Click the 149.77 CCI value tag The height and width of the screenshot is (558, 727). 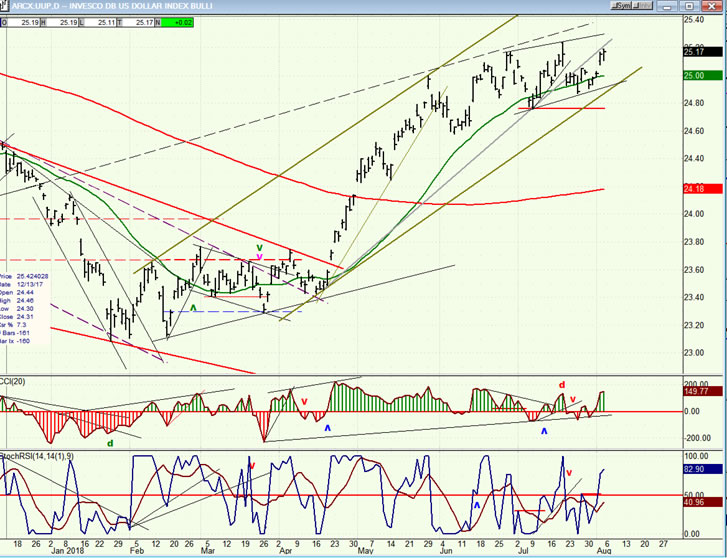point(702,391)
